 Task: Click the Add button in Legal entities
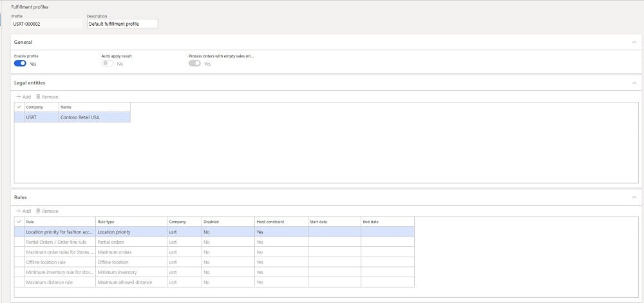click(x=23, y=97)
